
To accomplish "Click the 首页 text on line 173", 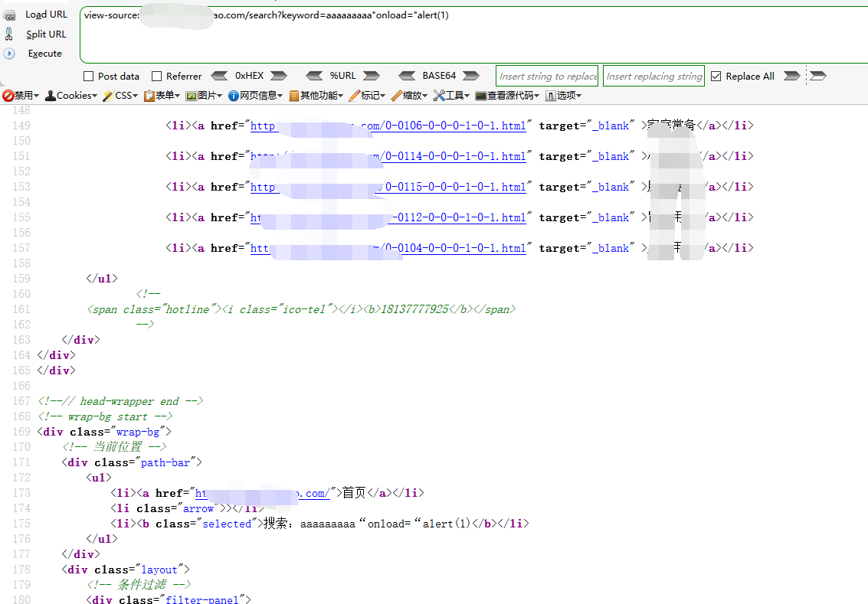I will (354, 493).
